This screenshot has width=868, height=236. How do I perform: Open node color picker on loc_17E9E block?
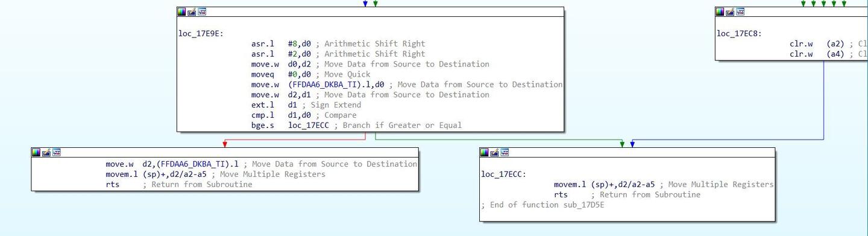pyautogui.click(x=181, y=11)
